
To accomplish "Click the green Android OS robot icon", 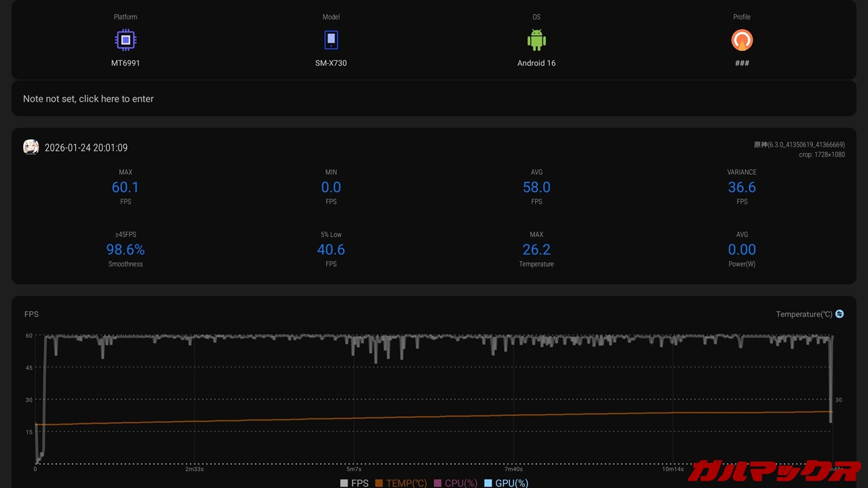I will [536, 40].
